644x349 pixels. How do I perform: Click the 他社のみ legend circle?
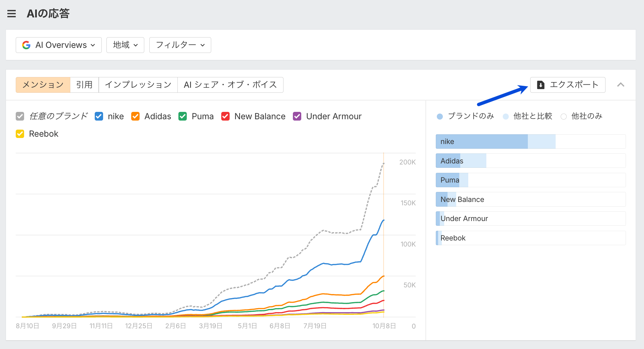(564, 117)
